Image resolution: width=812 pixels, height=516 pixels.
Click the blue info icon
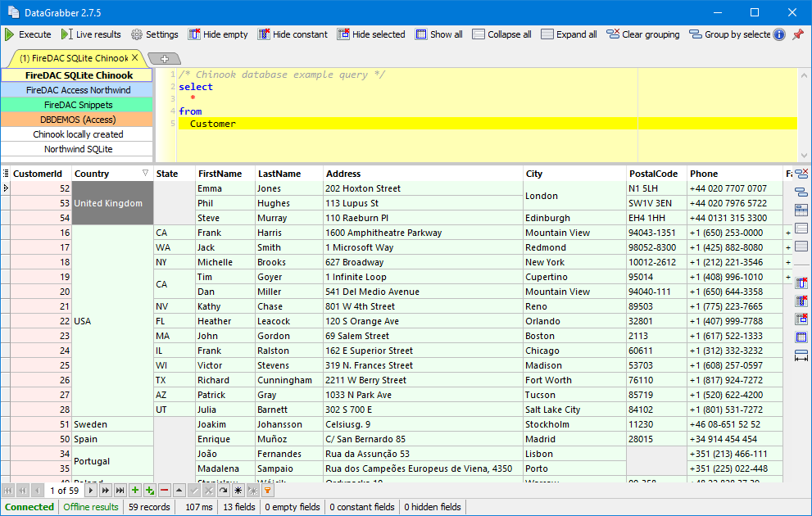778,34
